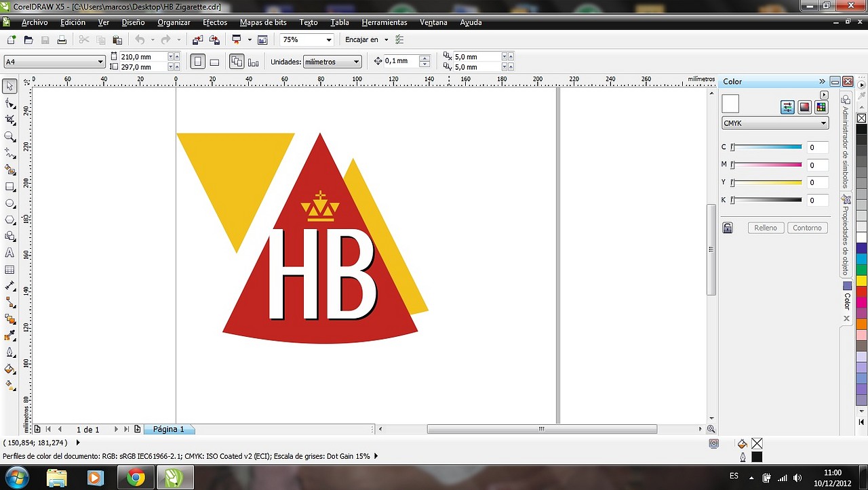Open the Color docker flyout arrow

(x=825, y=95)
